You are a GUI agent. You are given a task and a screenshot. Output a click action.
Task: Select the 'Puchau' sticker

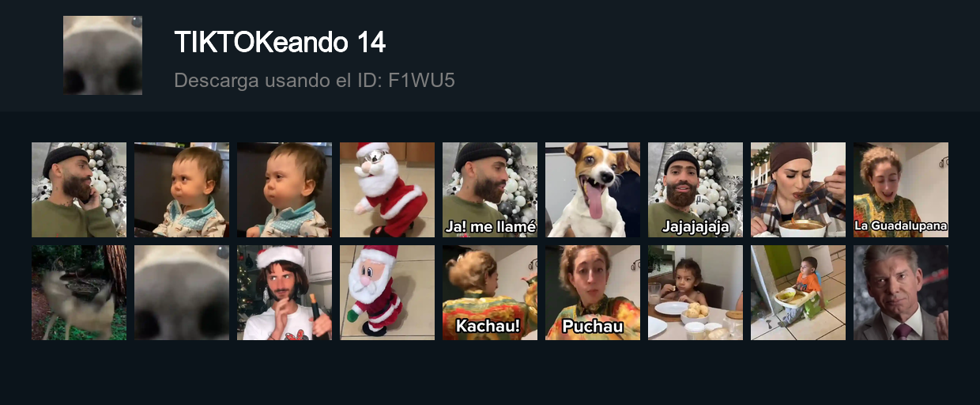593,293
